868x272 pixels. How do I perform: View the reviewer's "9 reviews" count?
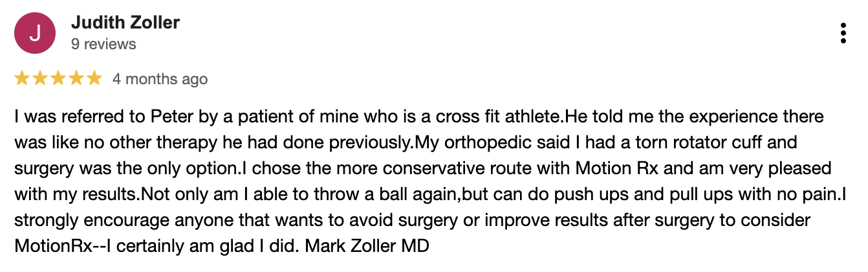(x=103, y=44)
